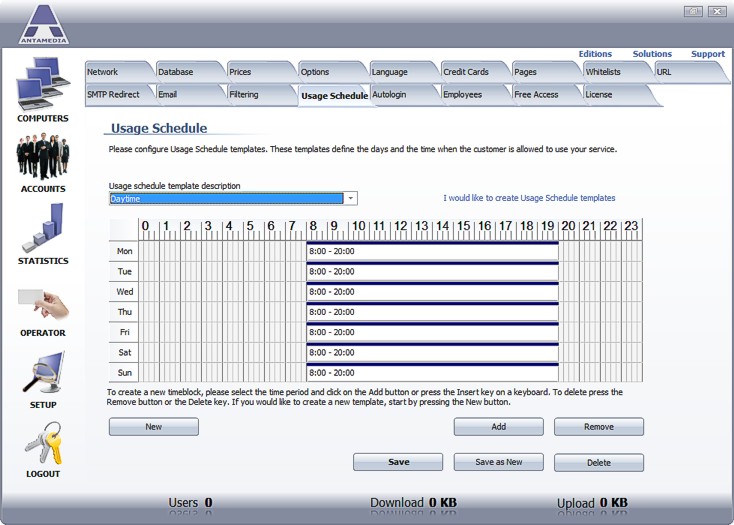Image resolution: width=734 pixels, height=525 pixels.
Task: Open the create Usage Schedule templates link
Action: point(529,198)
